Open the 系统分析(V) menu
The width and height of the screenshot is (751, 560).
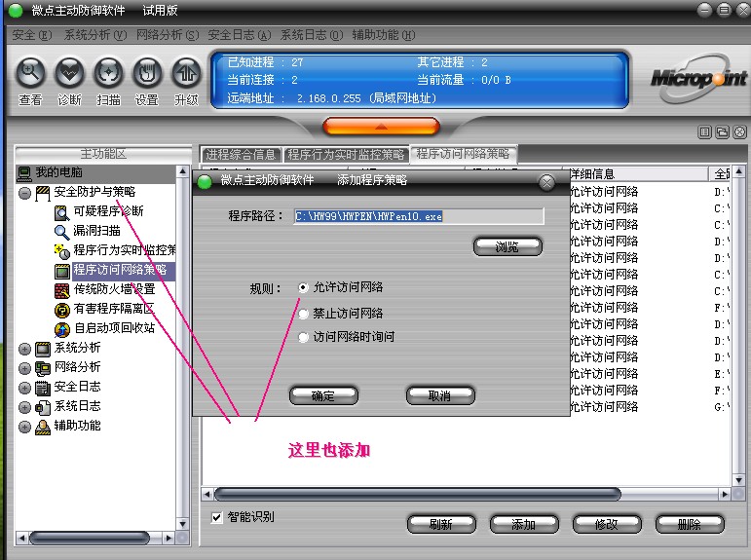pos(95,35)
